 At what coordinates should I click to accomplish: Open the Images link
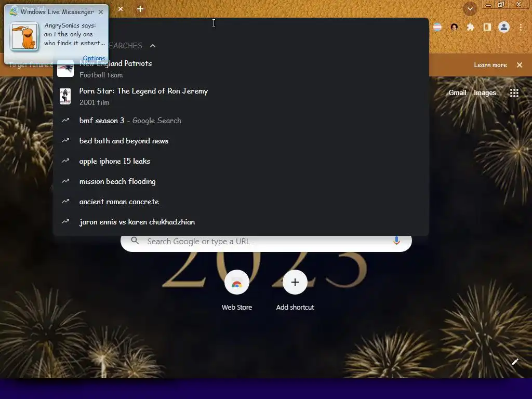point(485,92)
